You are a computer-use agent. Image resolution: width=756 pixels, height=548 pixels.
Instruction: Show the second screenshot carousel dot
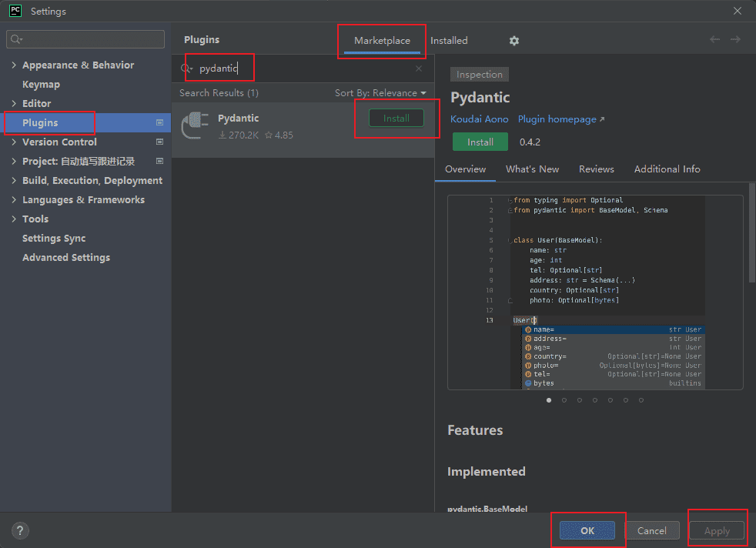coord(564,400)
